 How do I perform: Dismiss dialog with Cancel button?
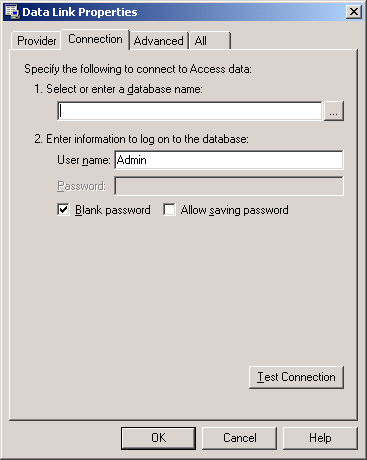tap(240, 438)
